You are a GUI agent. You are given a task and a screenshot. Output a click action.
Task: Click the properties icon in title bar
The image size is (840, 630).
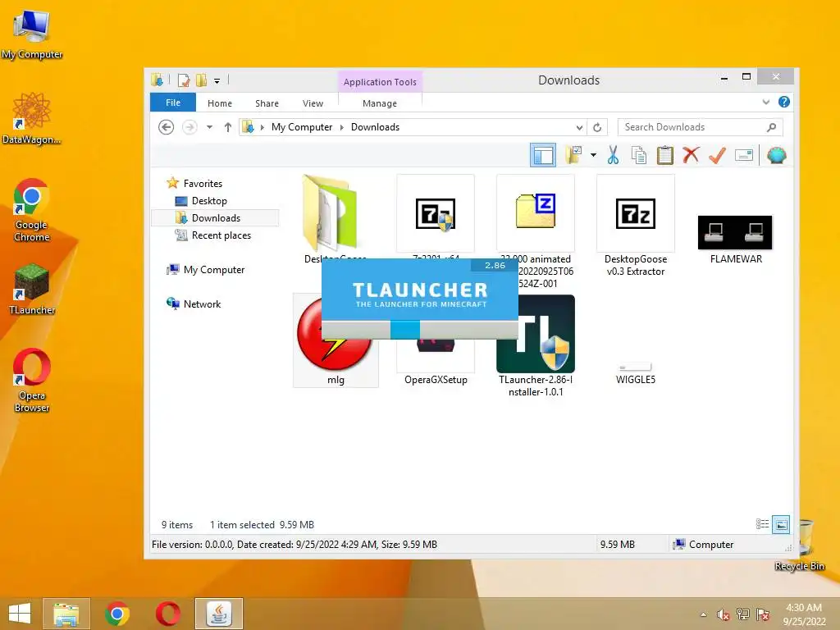[183, 80]
